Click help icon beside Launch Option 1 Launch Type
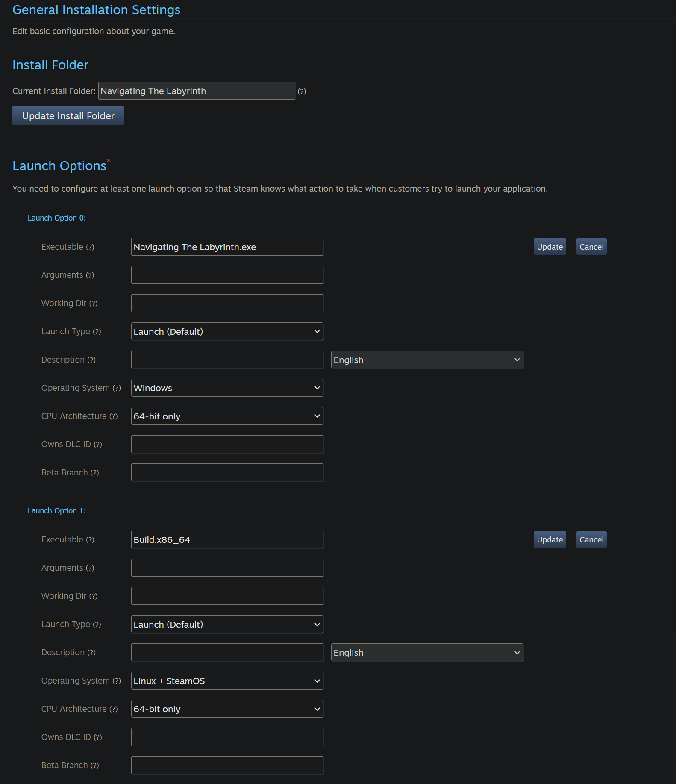This screenshot has width=676, height=784. (x=97, y=625)
